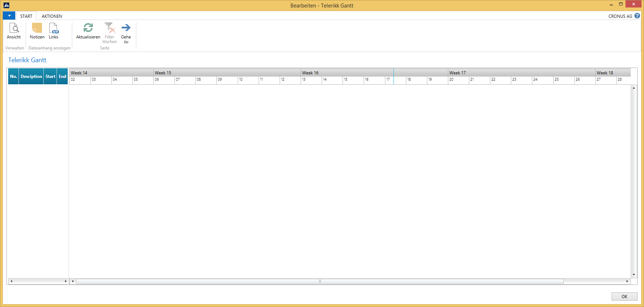The width and height of the screenshot is (644, 307).
Task: Select the No. column header
Action: pos(14,76)
